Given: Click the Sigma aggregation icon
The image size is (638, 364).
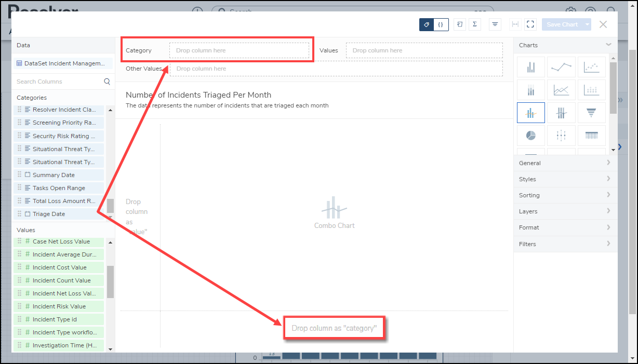Looking at the screenshot, I should (474, 24).
